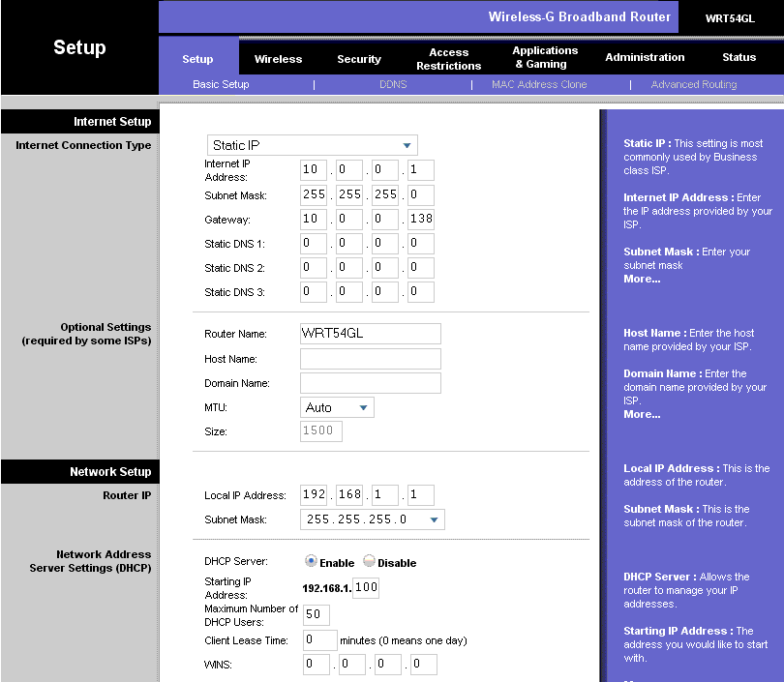
Task: Click the first octet of Static DNS 3
Action: tap(314, 292)
